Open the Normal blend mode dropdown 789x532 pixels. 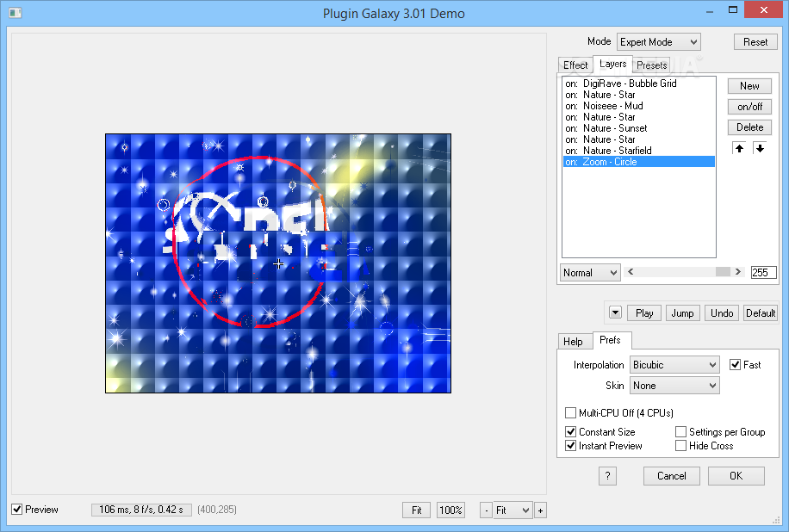click(590, 273)
